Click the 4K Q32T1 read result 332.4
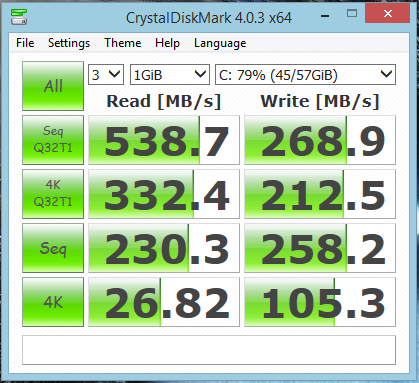 (164, 194)
